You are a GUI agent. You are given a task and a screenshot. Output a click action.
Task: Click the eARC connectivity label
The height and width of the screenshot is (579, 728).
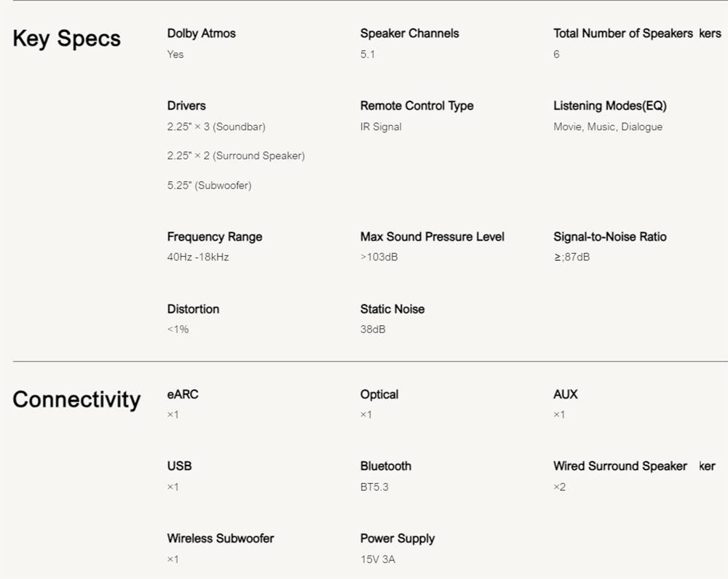[182, 394]
